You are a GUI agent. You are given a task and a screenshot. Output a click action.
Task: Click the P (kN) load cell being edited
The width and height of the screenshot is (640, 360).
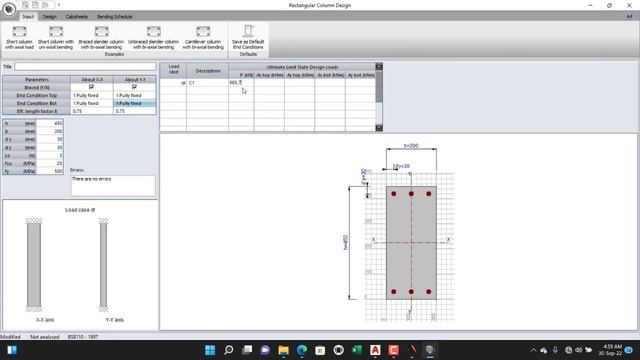pos(241,83)
